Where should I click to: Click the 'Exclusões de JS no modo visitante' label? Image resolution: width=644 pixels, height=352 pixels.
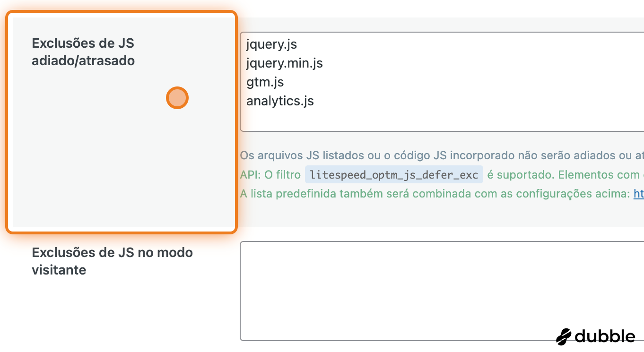tap(112, 261)
